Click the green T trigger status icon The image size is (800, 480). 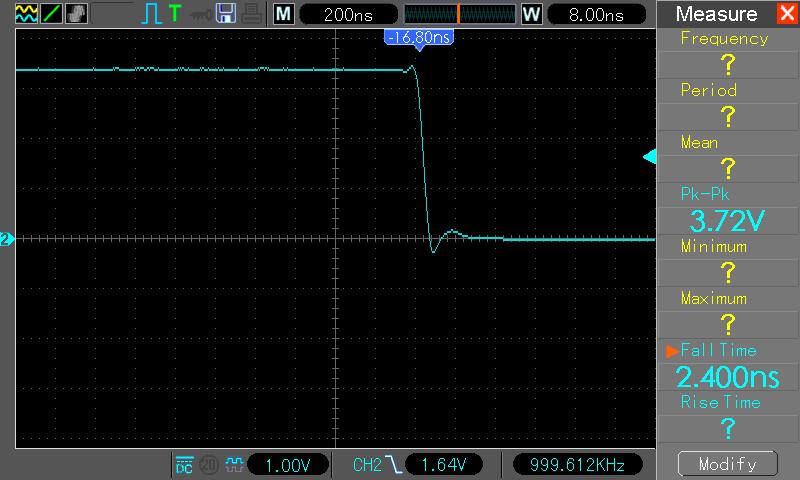click(x=175, y=13)
